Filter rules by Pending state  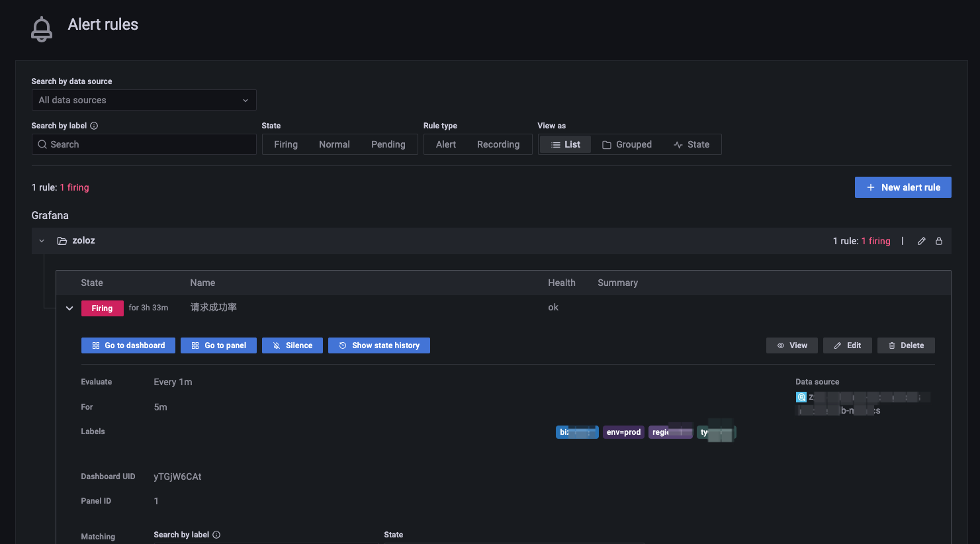[388, 144]
